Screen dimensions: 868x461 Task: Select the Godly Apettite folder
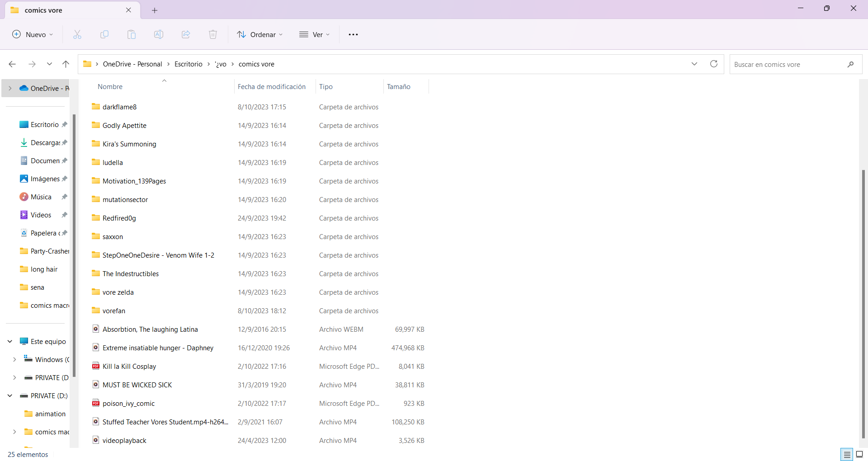coord(124,125)
